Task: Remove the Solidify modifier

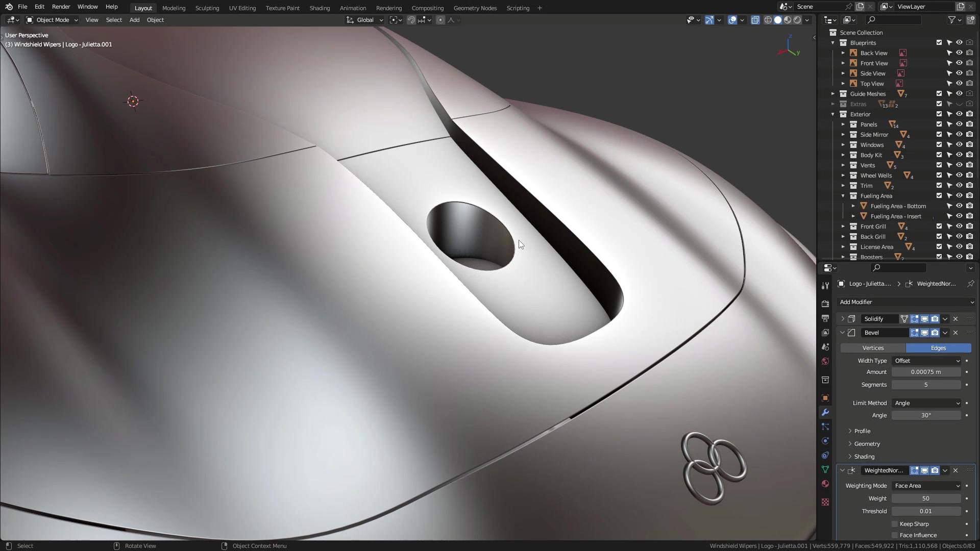Action: [x=955, y=319]
